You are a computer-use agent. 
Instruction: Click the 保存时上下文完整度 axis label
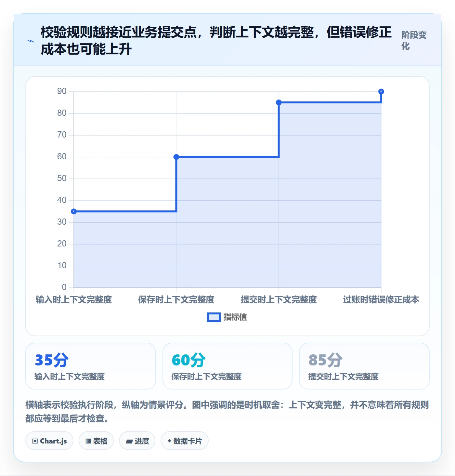coord(176,300)
